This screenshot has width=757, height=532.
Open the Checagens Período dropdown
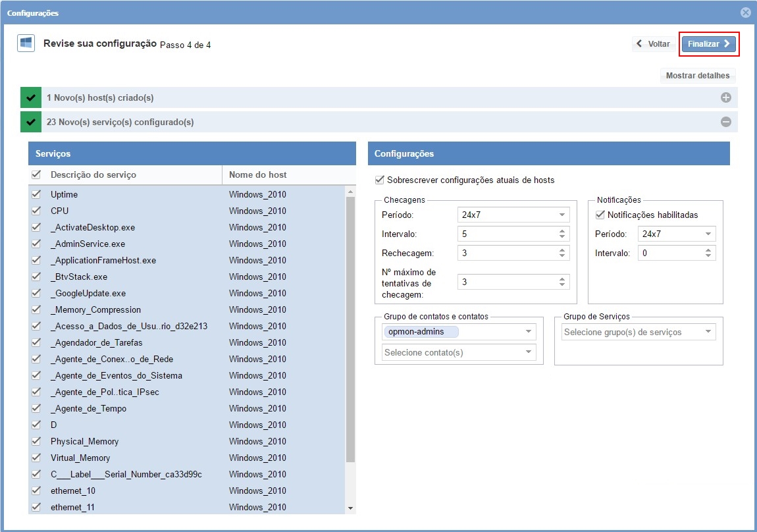(x=513, y=215)
